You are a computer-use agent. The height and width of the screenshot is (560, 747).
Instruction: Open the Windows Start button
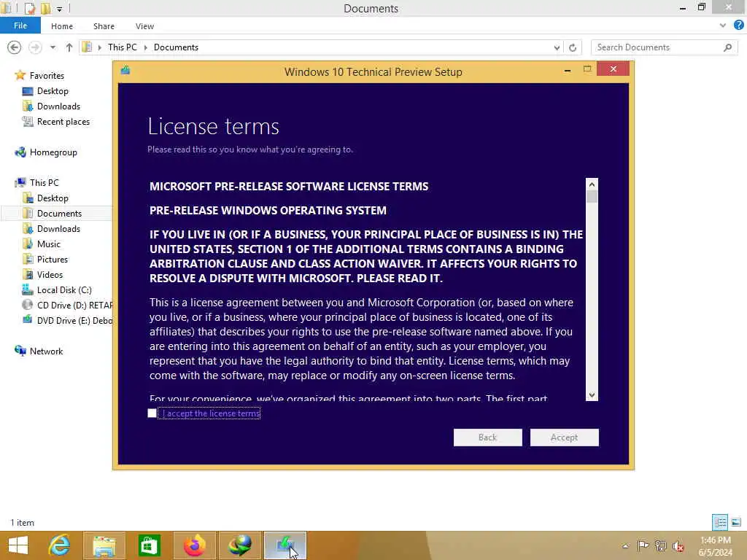tap(18, 545)
